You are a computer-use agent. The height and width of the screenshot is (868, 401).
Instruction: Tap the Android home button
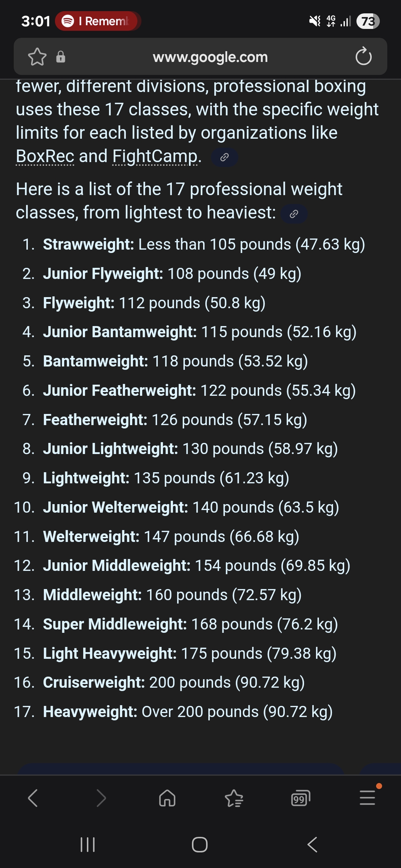[200, 845]
